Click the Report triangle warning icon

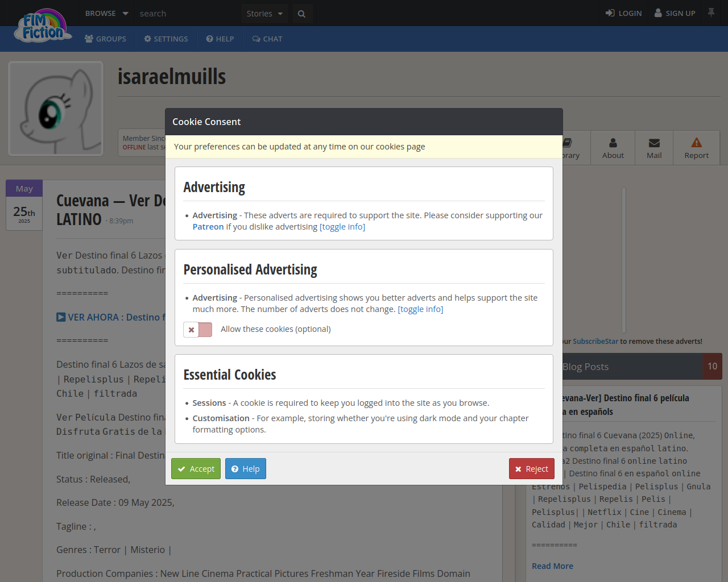(x=697, y=142)
